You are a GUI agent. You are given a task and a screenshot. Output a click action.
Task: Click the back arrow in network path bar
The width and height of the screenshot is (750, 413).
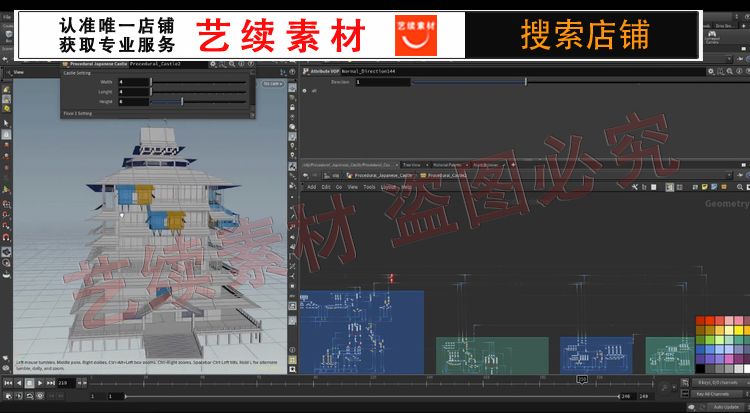[306, 176]
